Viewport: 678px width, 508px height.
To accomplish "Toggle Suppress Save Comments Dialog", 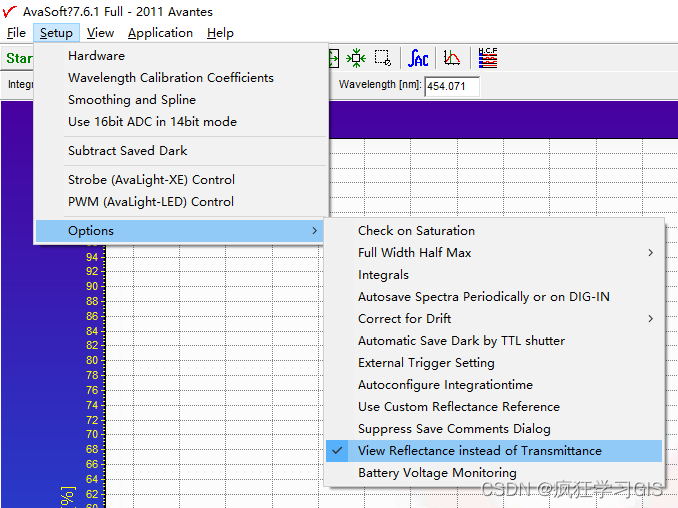I will (494, 429).
